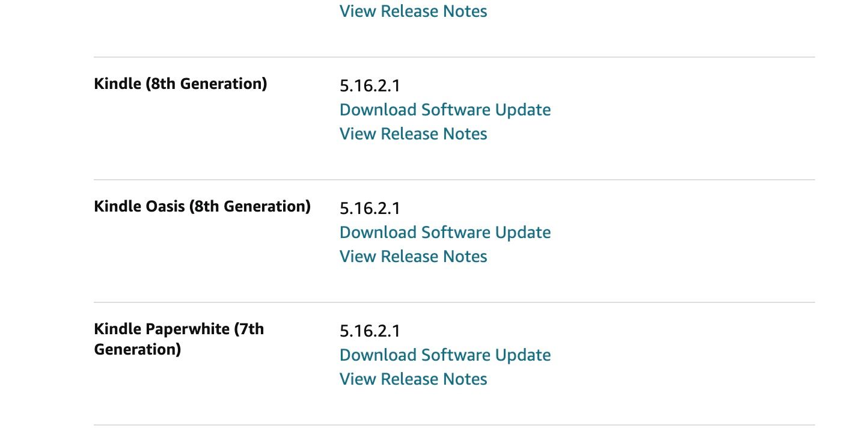The image size is (868, 434).
Task: View release notes for Kindle Oasis (8th Generation)
Action: click(x=413, y=256)
